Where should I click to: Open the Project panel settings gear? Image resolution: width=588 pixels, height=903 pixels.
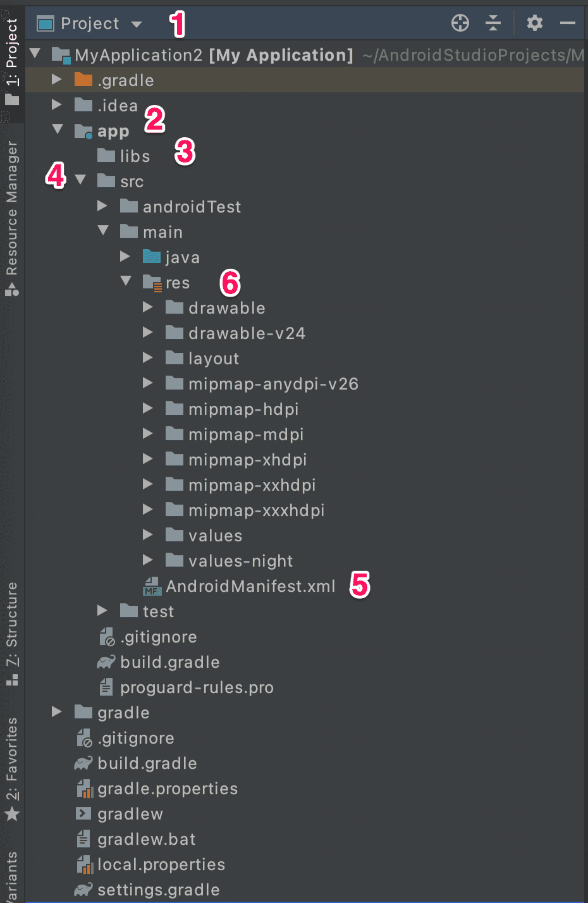tap(535, 23)
